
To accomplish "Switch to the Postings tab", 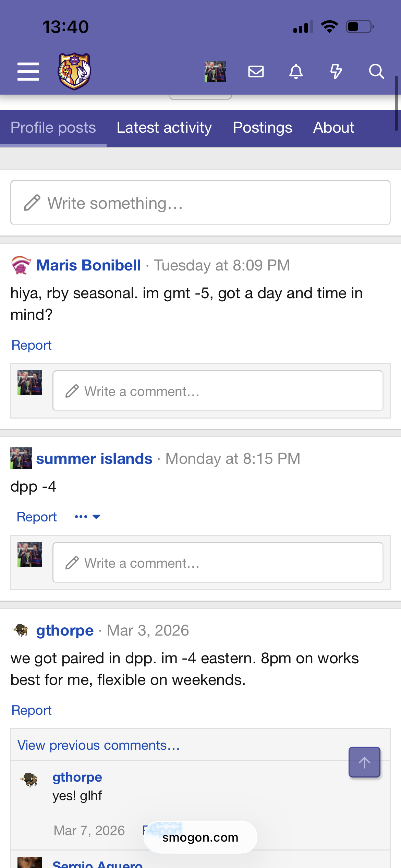I will coord(263,128).
